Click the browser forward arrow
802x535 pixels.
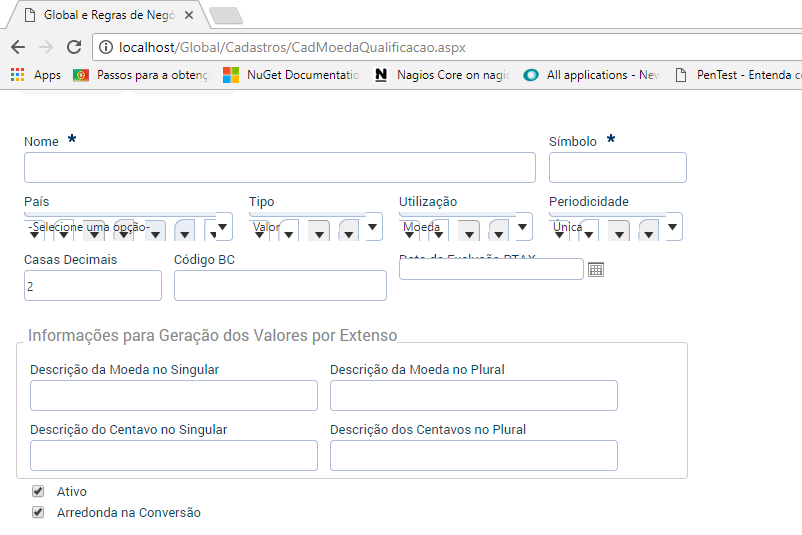(46, 47)
